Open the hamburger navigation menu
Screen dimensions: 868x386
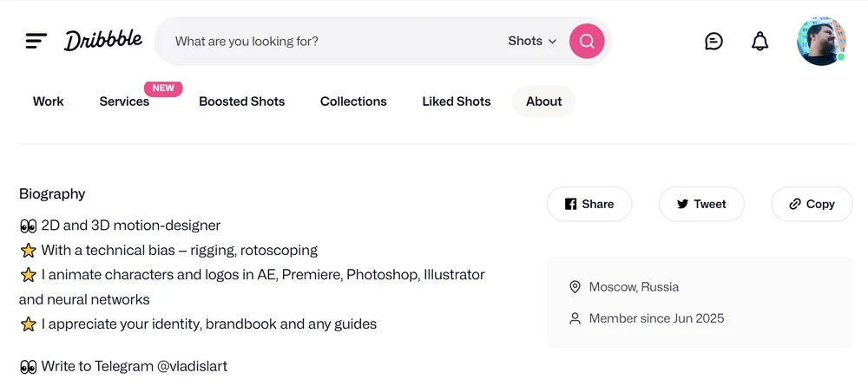36,41
